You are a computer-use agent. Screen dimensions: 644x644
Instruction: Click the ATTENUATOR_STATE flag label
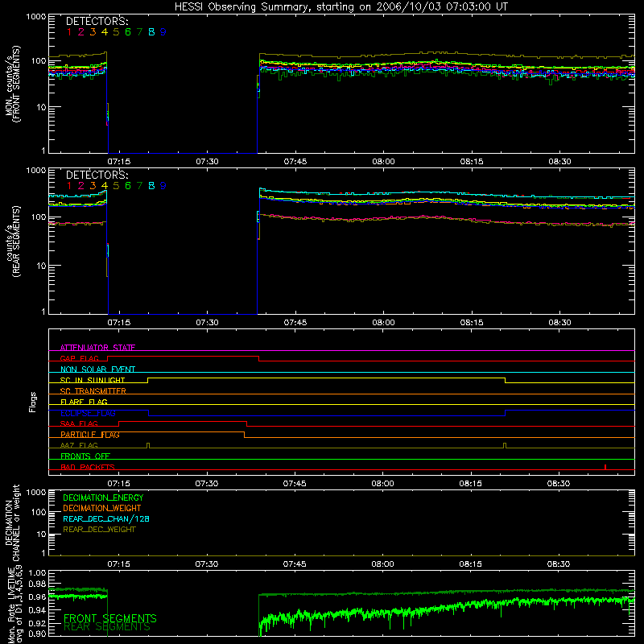point(97,348)
